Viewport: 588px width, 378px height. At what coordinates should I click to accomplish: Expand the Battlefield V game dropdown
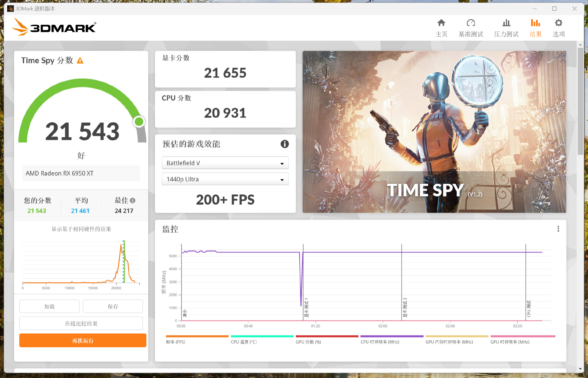225,163
